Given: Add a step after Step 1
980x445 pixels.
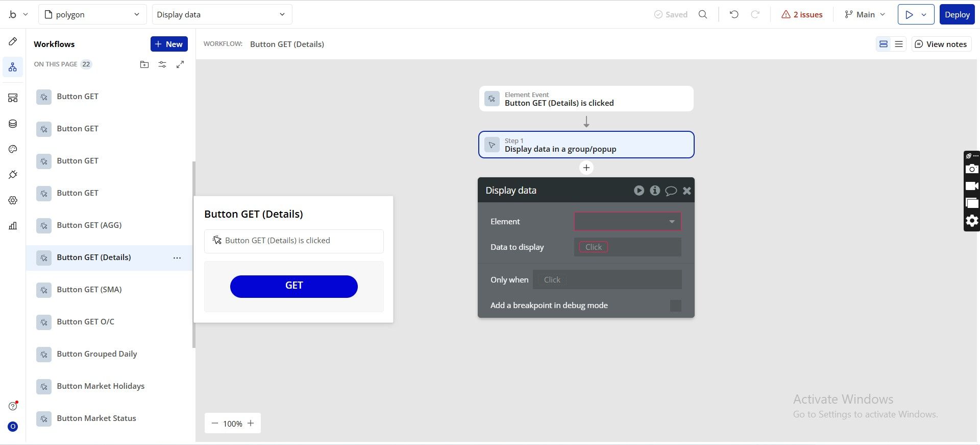Looking at the screenshot, I should pyautogui.click(x=586, y=168).
